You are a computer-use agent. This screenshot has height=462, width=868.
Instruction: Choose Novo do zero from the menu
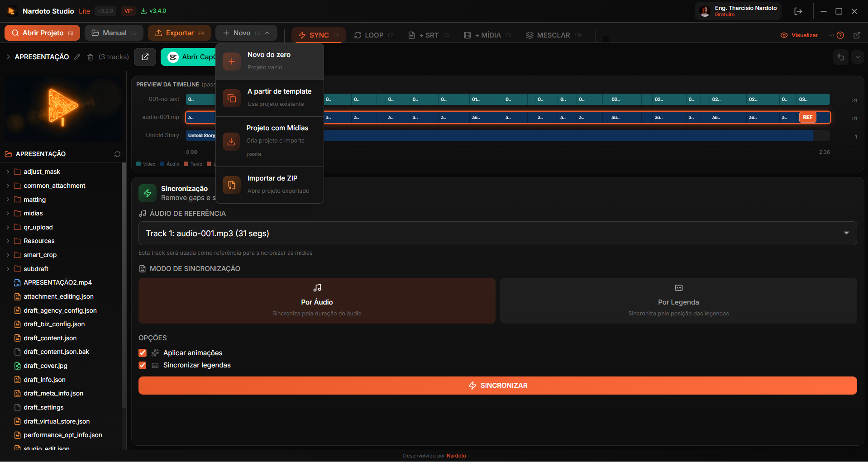click(x=269, y=61)
